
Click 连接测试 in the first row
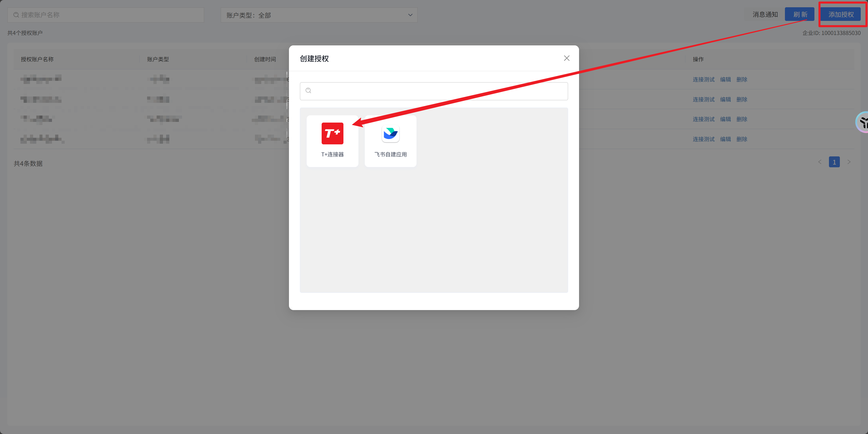[703, 79]
